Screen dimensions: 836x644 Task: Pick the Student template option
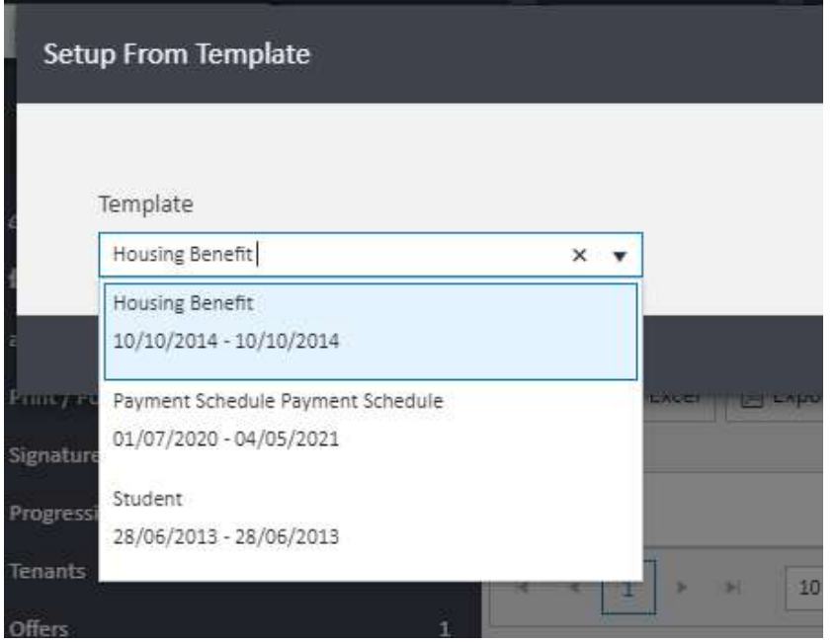point(368,519)
